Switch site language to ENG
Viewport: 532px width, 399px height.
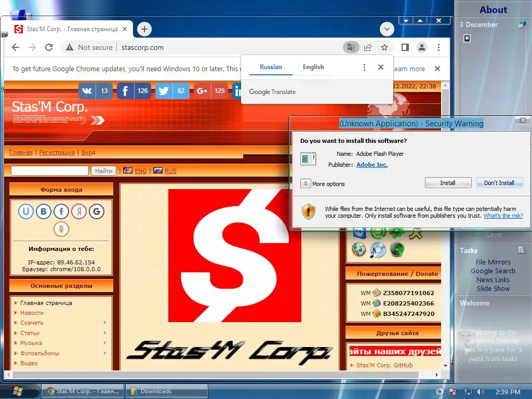[x=140, y=170]
